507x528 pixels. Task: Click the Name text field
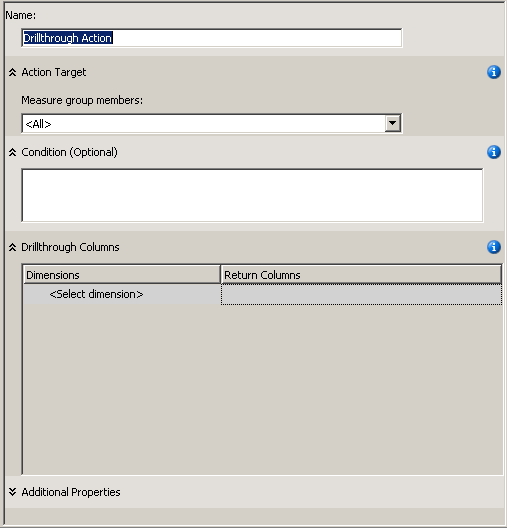click(211, 38)
